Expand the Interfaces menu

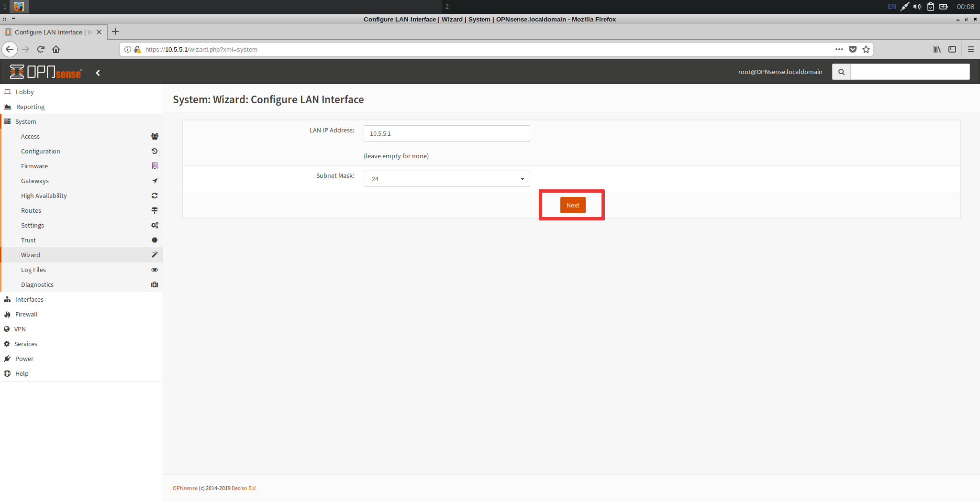[x=81, y=299]
